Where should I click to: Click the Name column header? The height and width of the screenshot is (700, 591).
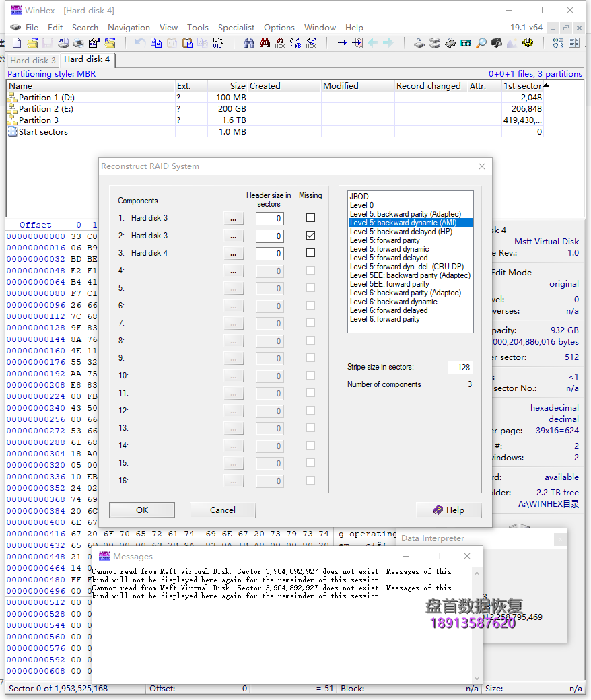click(91, 85)
